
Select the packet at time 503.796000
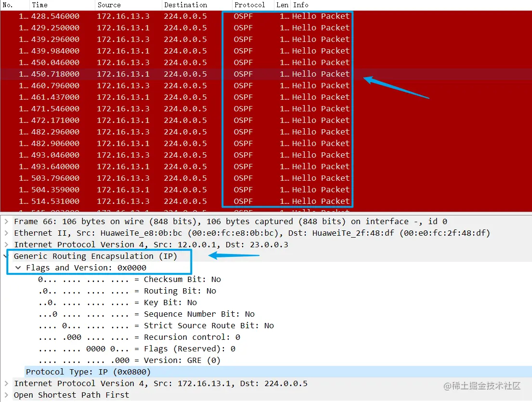point(266,178)
